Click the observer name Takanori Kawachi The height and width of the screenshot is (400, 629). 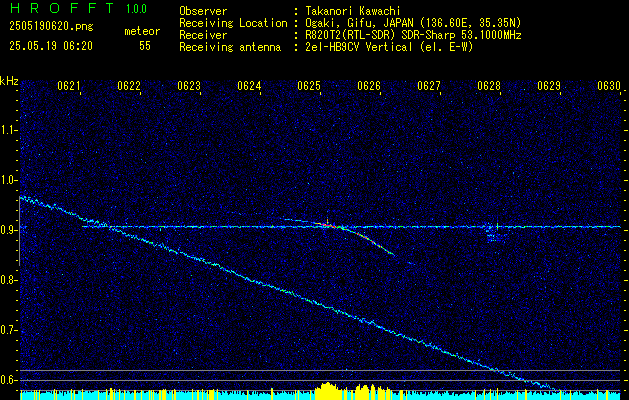(x=353, y=11)
